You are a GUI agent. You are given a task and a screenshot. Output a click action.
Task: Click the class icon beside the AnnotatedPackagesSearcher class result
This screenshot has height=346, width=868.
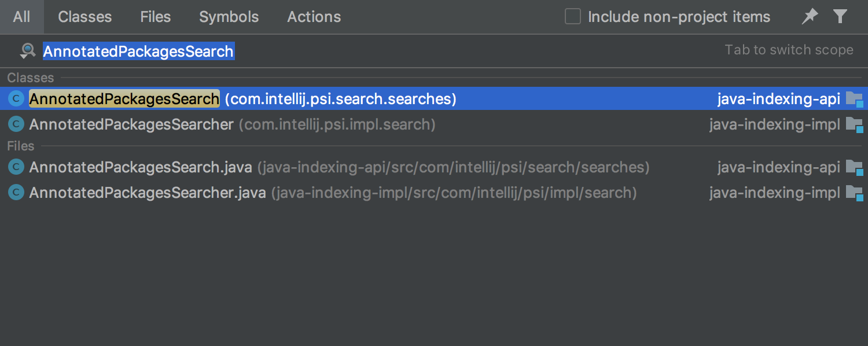16,124
